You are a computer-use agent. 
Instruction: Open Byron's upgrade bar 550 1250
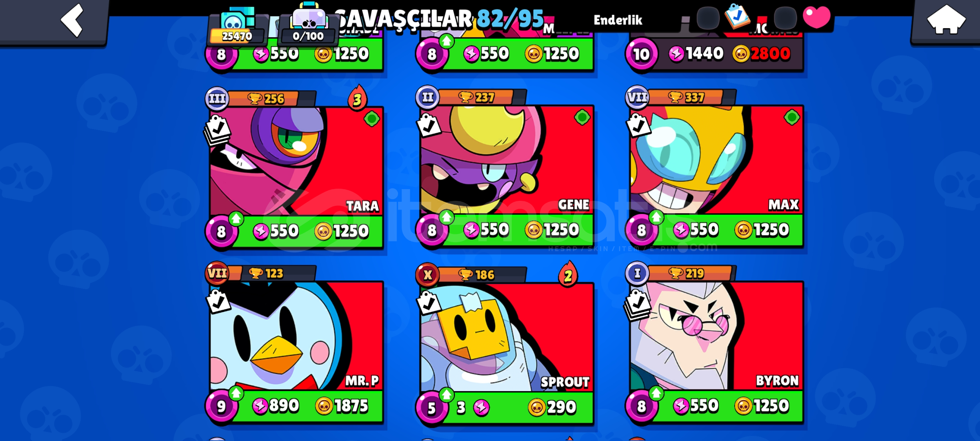point(714,406)
